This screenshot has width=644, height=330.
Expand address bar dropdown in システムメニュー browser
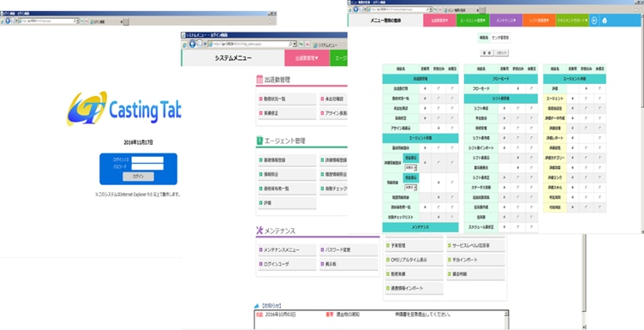[295, 44]
